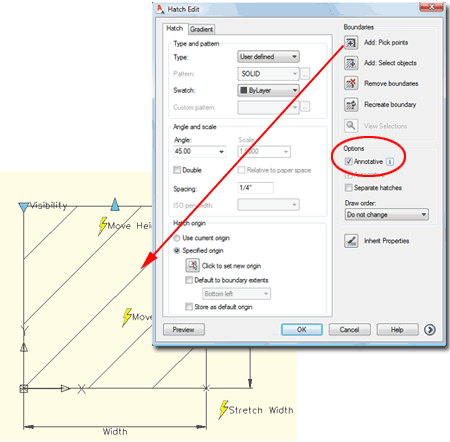
Task: Open the Draw order dropdown
Action: tap(387, 215)
